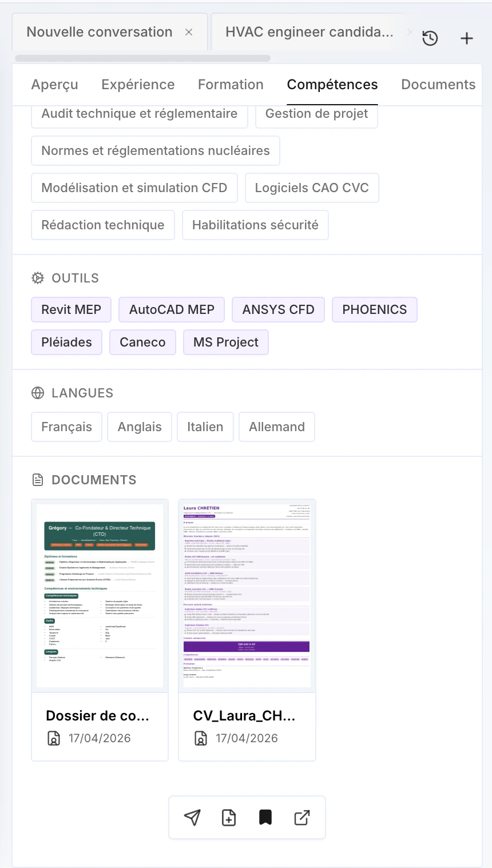Click the Dossier de co... file name

click(97, 716)
